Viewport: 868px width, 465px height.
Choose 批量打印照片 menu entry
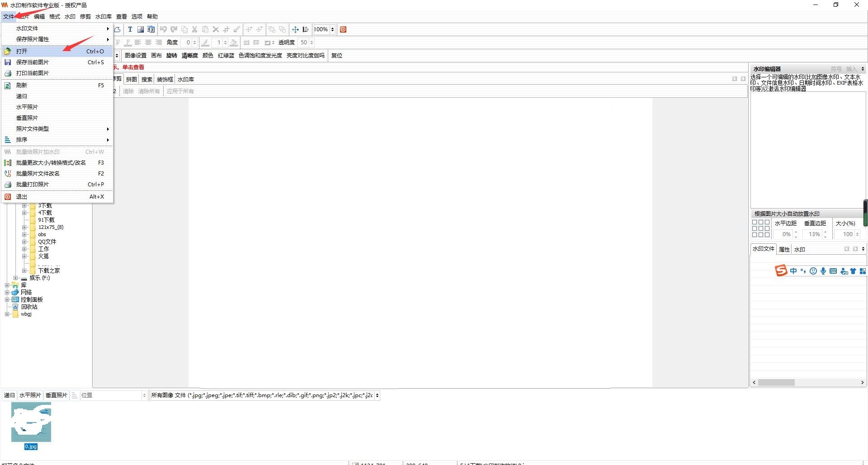point(57,185)
